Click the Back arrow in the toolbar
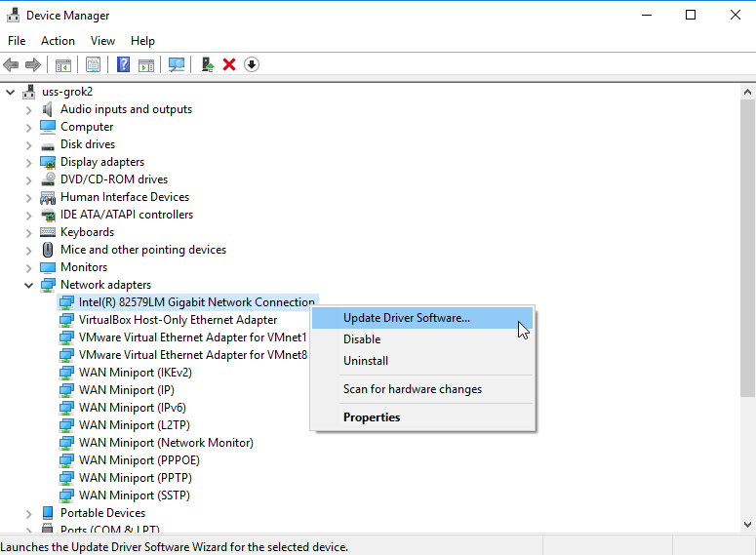This screenshot has height=555, width=756. coord(11,64)
